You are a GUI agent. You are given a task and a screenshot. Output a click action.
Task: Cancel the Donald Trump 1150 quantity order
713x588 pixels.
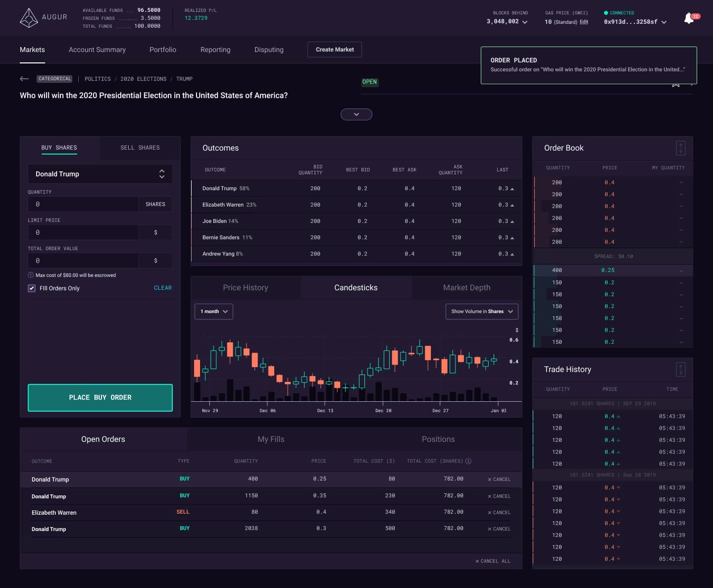499,496
